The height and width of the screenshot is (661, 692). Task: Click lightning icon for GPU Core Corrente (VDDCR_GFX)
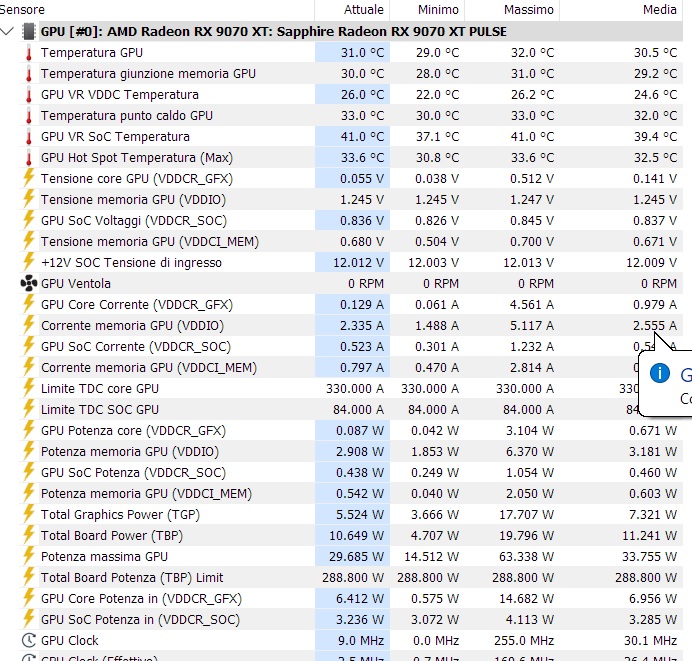[29, 304]
